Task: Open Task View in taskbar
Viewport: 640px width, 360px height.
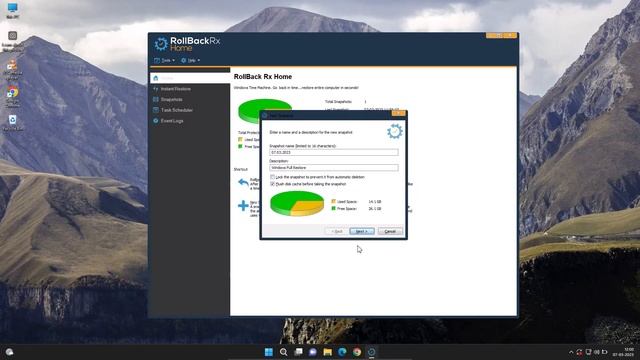Action: 298,352
